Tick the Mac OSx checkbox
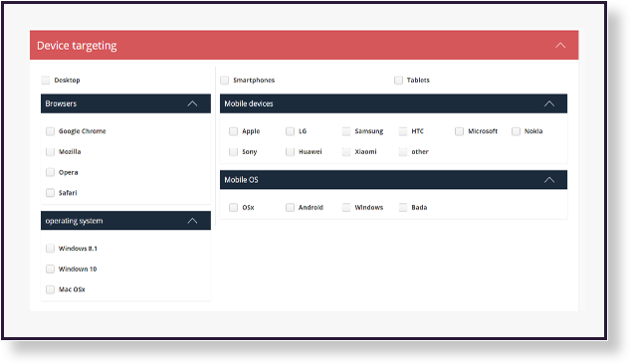Viewport: 631px width, 364px height. pos(50,289)
